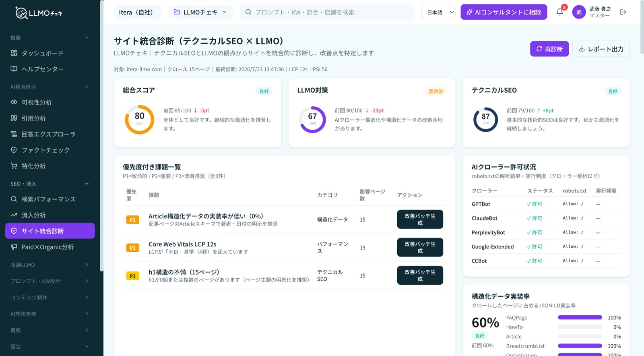This screenshot has width=644, height=356.
Task: Expand the 店舗LLMO sidebar section
Action: click(87, 265)
